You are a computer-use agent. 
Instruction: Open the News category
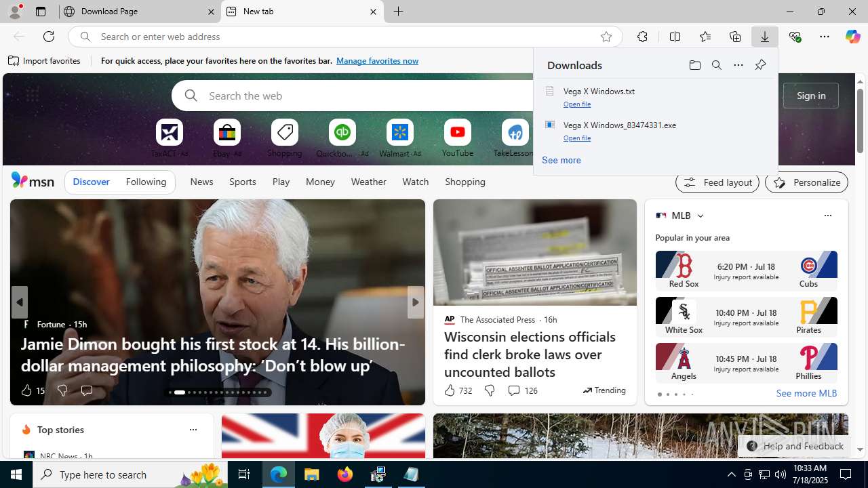[201, 182]
